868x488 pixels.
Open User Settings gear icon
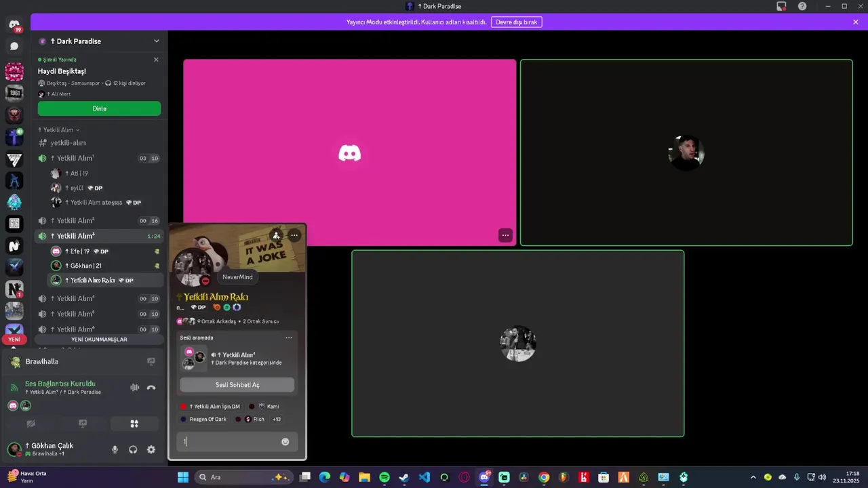pyautogui.click(x=151, y=449)
